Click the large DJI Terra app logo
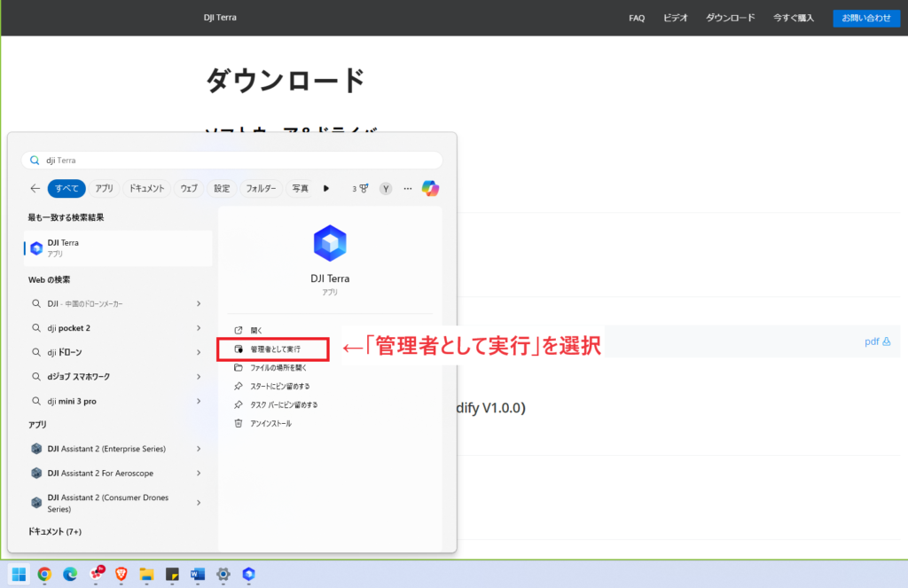908x588 pixels. point(330,243)
